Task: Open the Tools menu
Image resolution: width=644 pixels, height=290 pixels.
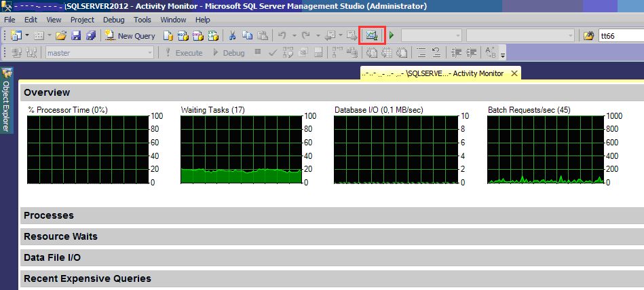Action: click(143, 20)
